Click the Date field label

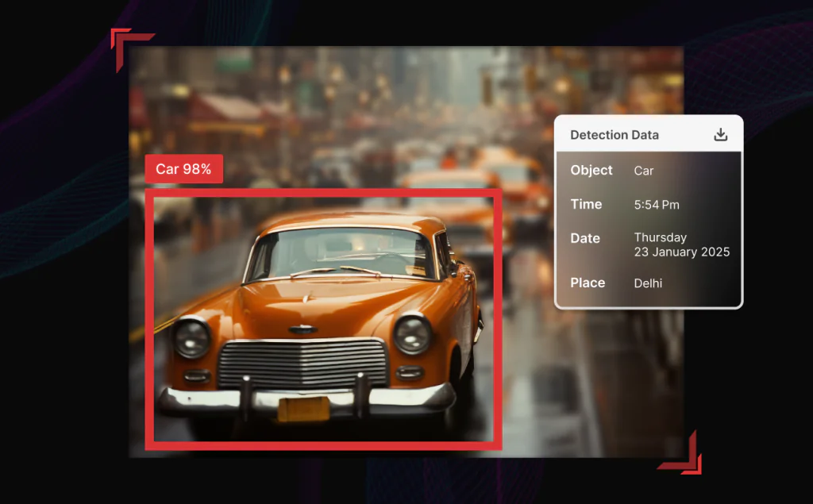585,239
